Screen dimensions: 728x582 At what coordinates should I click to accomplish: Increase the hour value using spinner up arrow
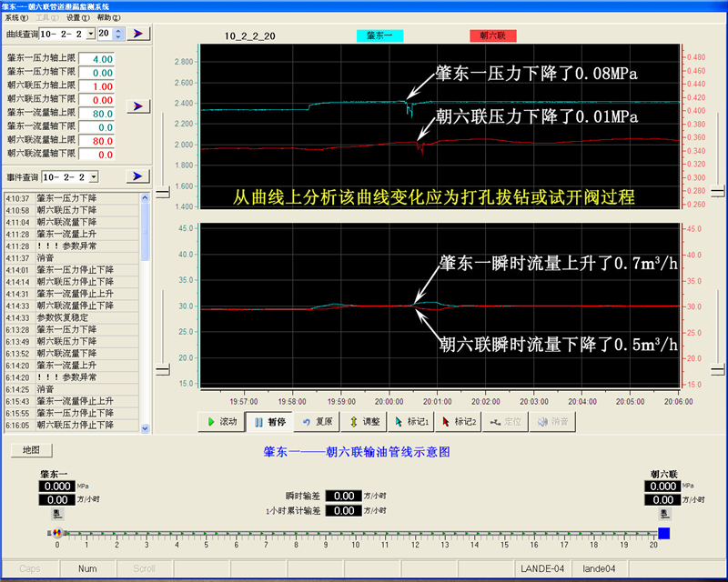click(x=117, y=30)
